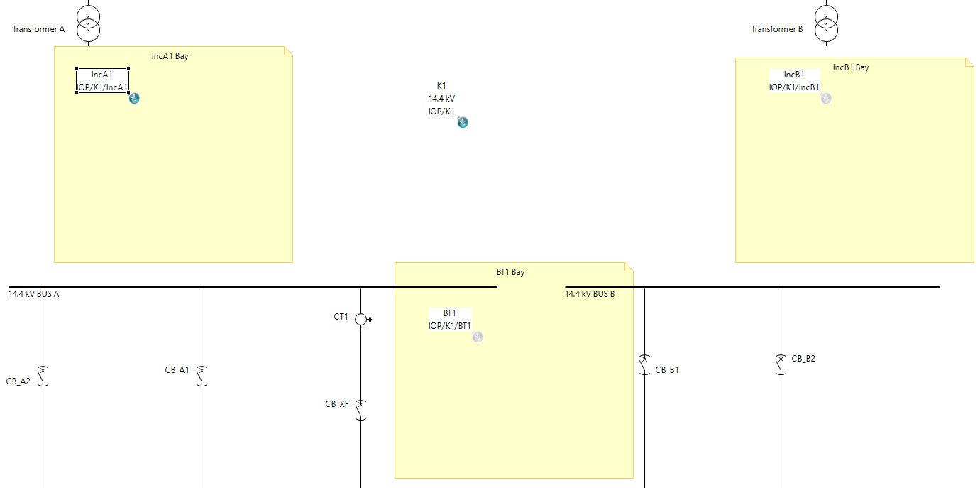Select the IncB1 IOP/K1/IncB1 label

click(x=794, y=81)
